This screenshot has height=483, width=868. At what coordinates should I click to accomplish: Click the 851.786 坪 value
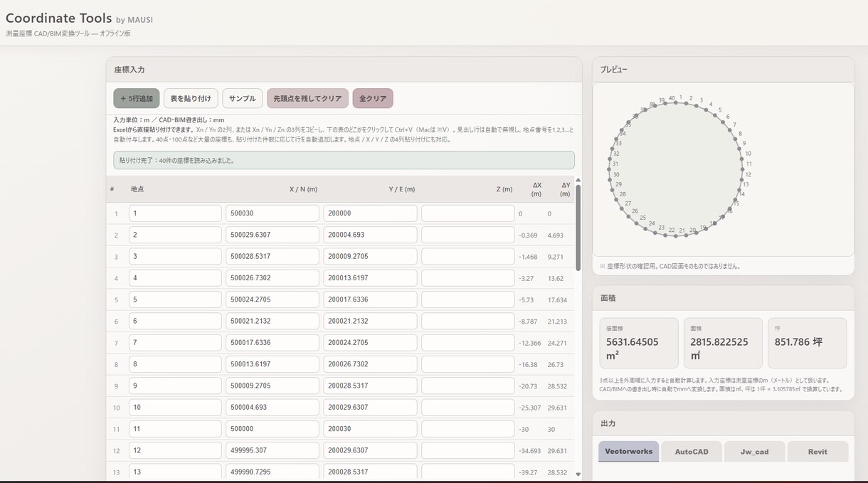coord(798,342)
